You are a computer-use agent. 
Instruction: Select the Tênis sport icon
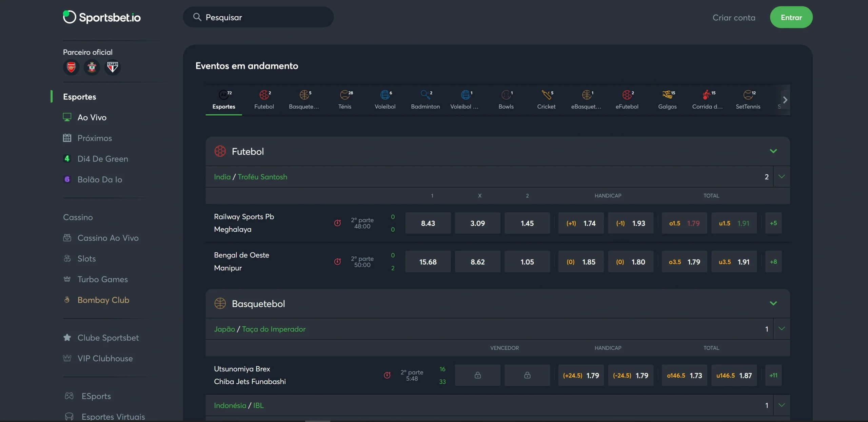click(x=345, y=99)
